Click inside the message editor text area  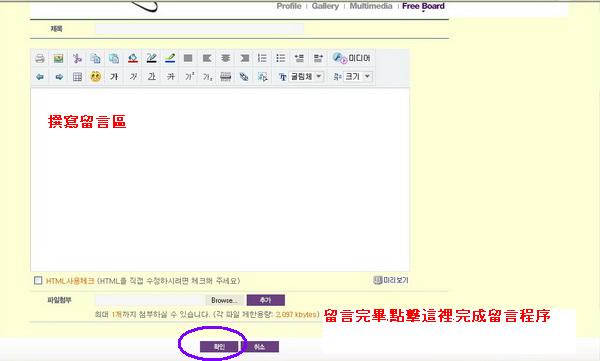click(220, 180)
